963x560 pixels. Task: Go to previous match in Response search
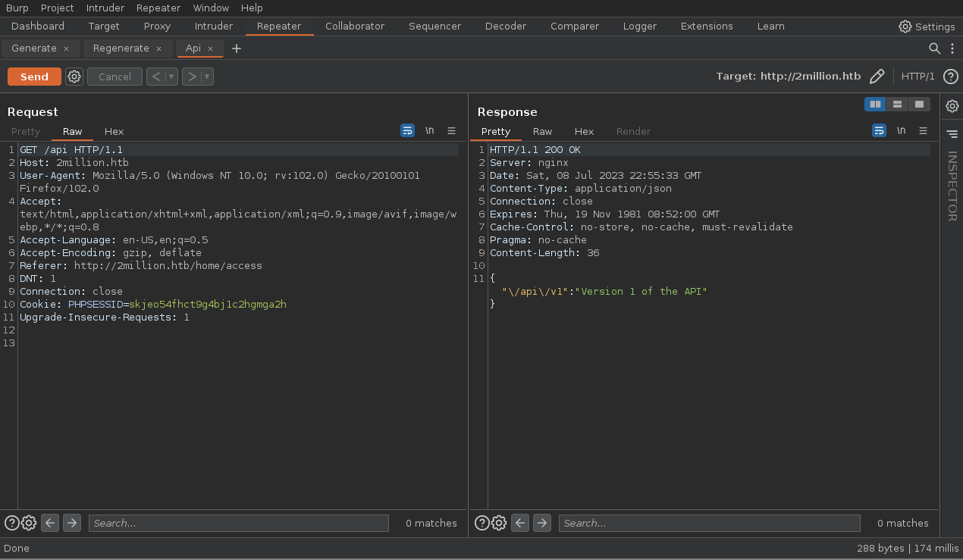(520, 523)
